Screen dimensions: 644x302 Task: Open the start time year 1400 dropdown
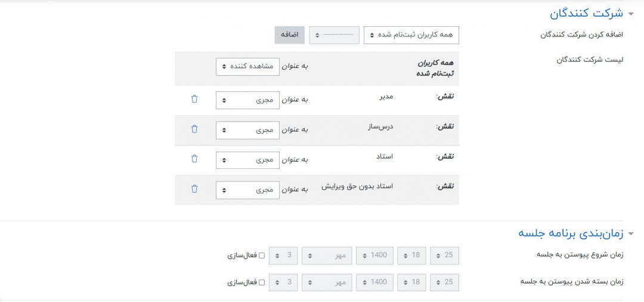pos(374,255)
